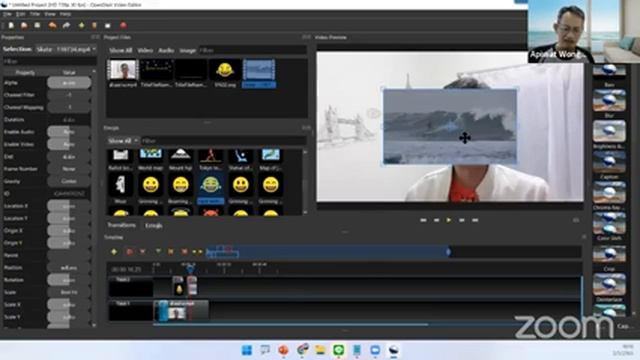640x360 pixels.
Task: Click the Fullscreen toolbar icon
Action: coord(108,25)
